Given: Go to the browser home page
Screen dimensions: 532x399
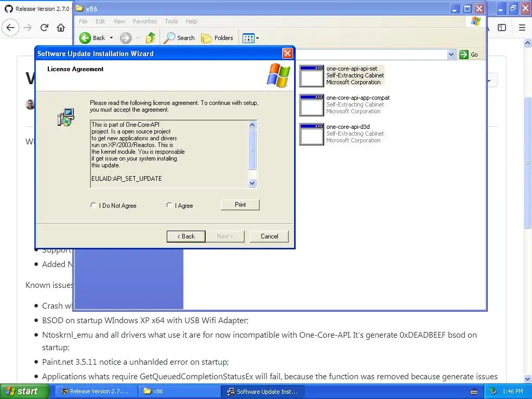Looking at the screenshot, I should coord(61,28).
